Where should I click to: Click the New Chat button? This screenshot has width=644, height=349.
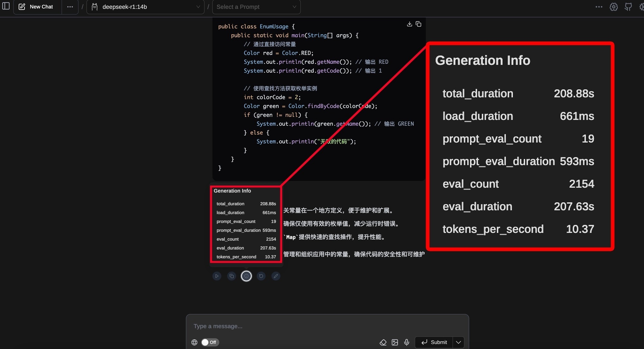point(36,7)
